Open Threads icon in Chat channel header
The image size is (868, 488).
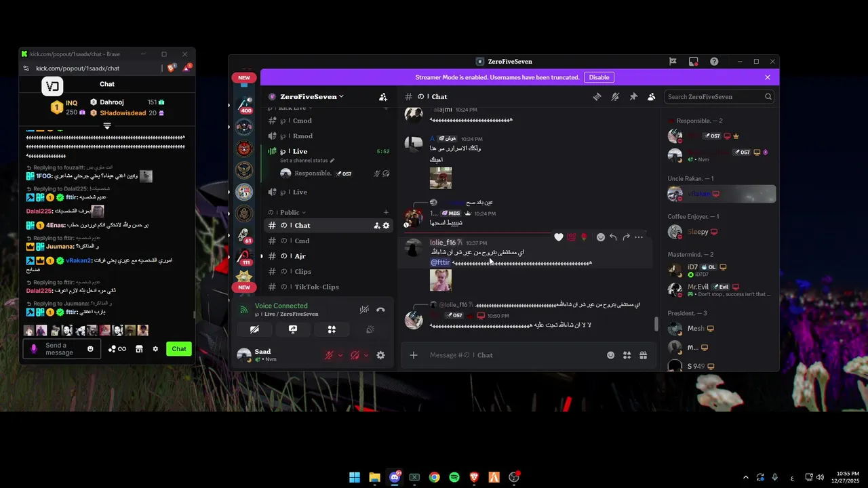click(x=597, y=97)
